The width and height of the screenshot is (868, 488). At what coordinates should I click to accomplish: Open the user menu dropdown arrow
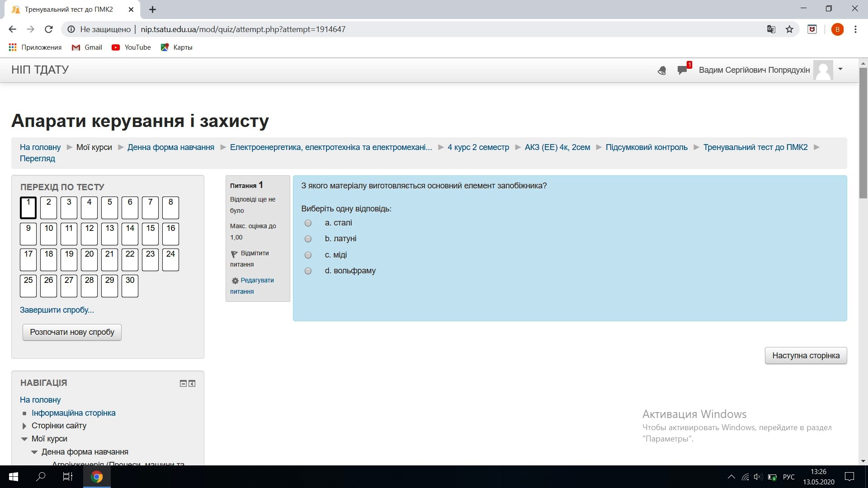click(840, 69)
